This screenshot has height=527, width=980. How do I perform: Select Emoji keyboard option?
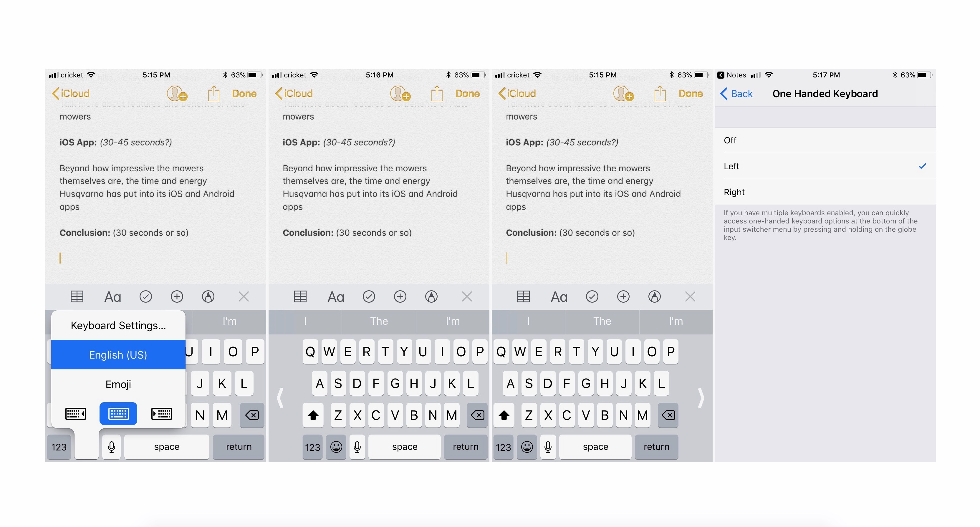click(118, 384)
